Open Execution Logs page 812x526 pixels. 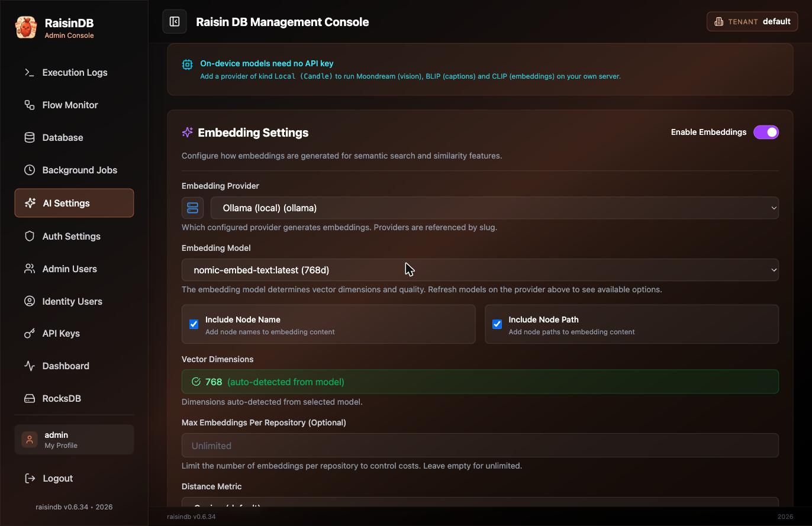[74, 72]
